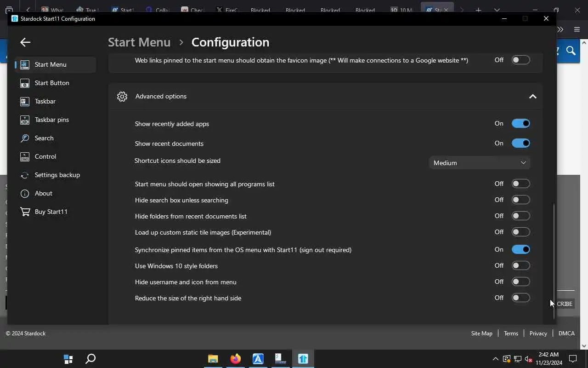Open taskbar Search magnifier
This screenshot has height=368, width=588.
coord(90,359)
